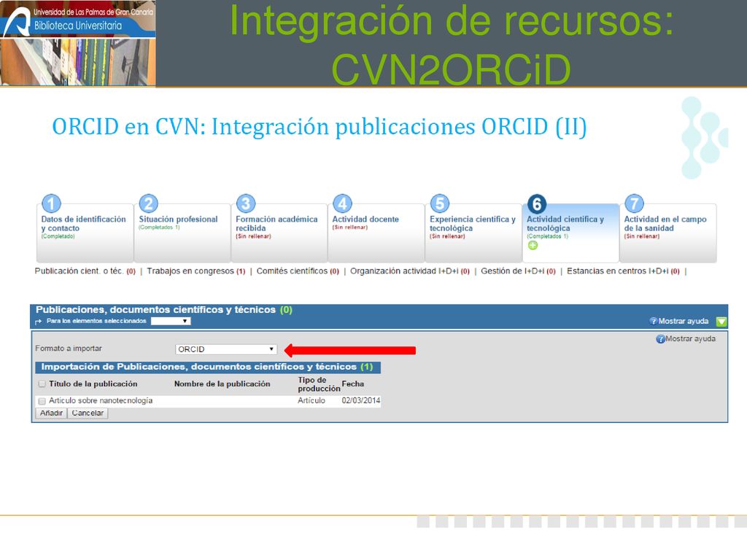The image size is (747, 560).
Task: Click the help question icon in the blue header
Action: [x=653, y=321]
